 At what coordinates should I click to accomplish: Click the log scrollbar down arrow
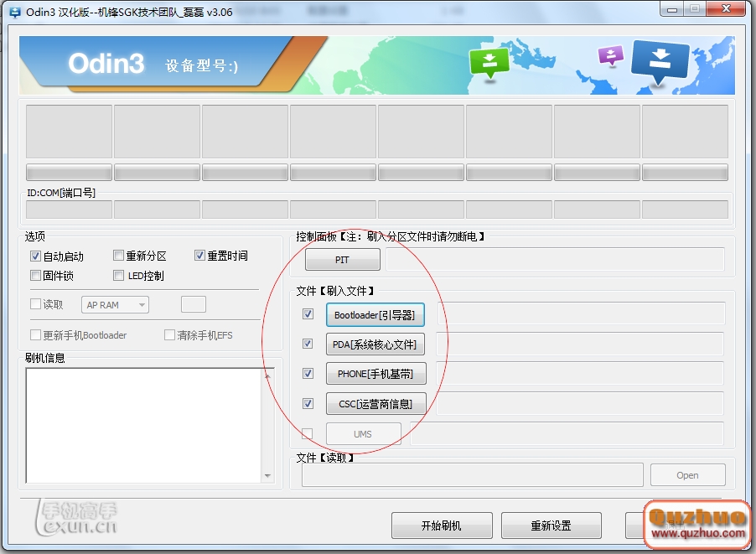pos(267,476)
